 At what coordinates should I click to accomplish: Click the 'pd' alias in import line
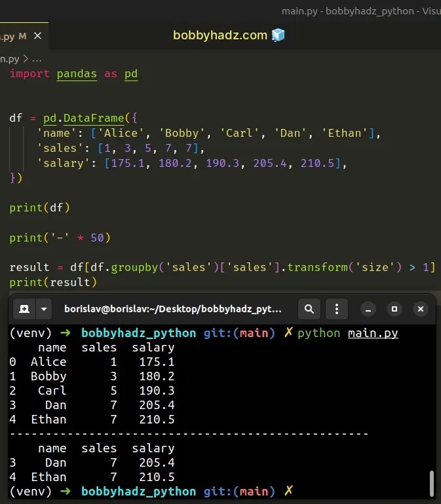tap(131, 73)
